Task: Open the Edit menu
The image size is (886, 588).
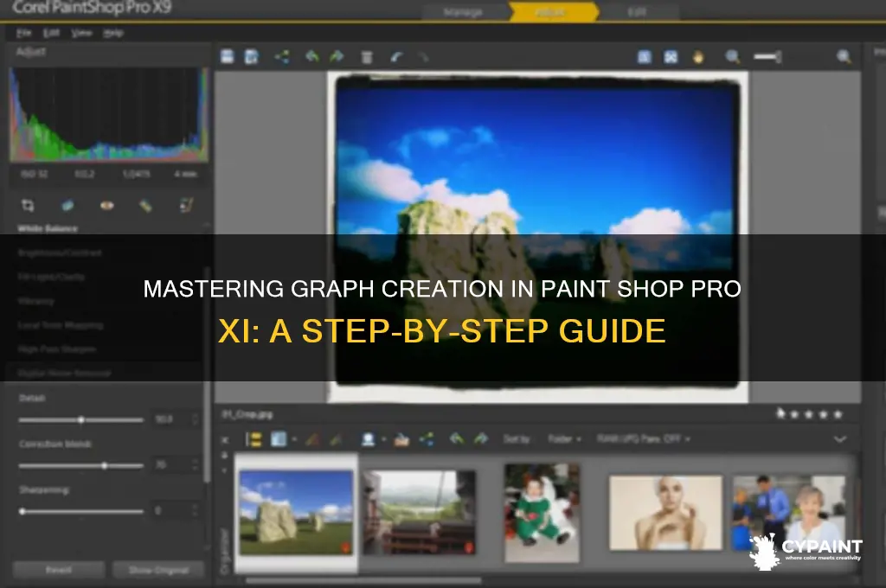Action: 51,33
